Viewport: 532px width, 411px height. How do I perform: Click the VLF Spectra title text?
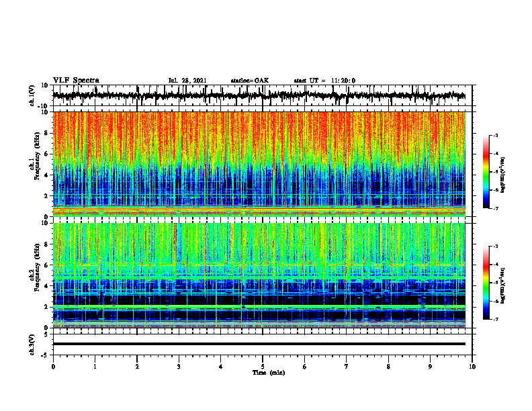(76, 81)
